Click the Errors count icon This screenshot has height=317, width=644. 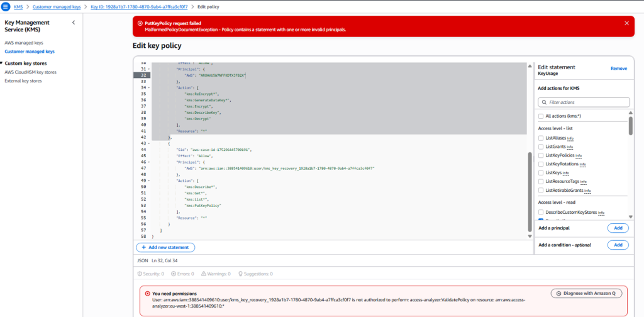(174, 274)
